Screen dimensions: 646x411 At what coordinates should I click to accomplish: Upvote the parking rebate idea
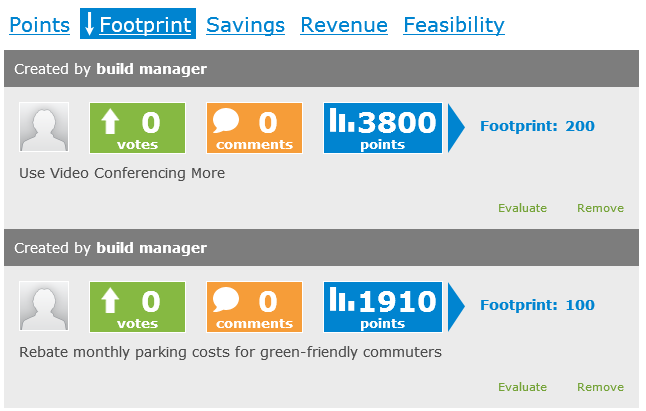138,306
